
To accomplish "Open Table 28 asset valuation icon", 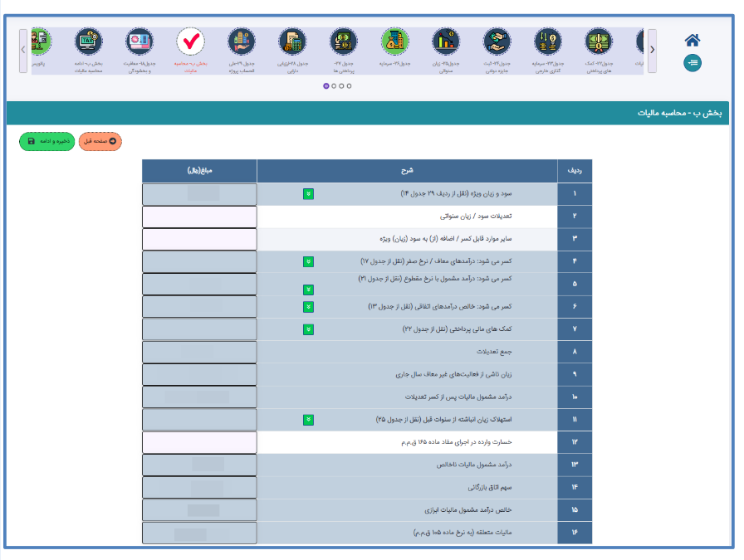I will pyautogui.click(x=292, y=41).
